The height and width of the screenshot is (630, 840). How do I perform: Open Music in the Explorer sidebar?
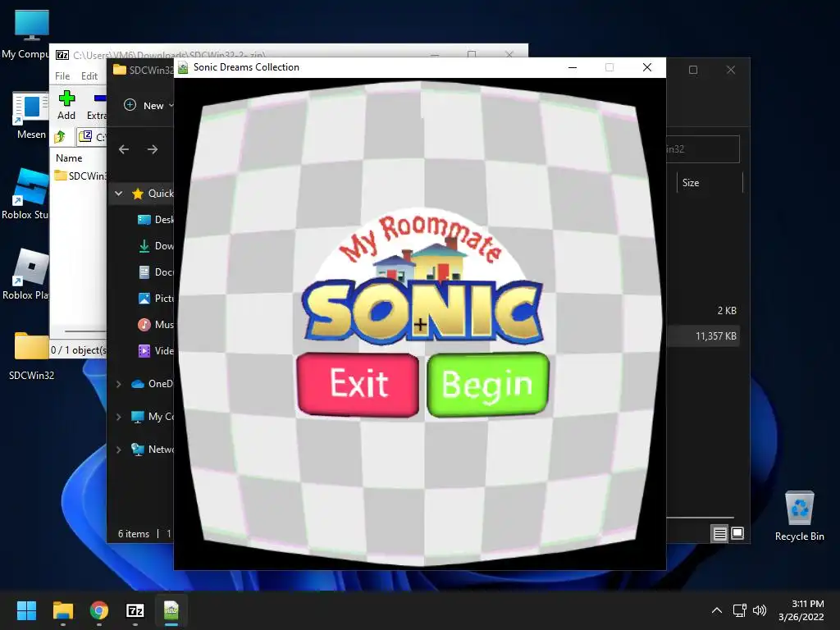coord(155,325)
